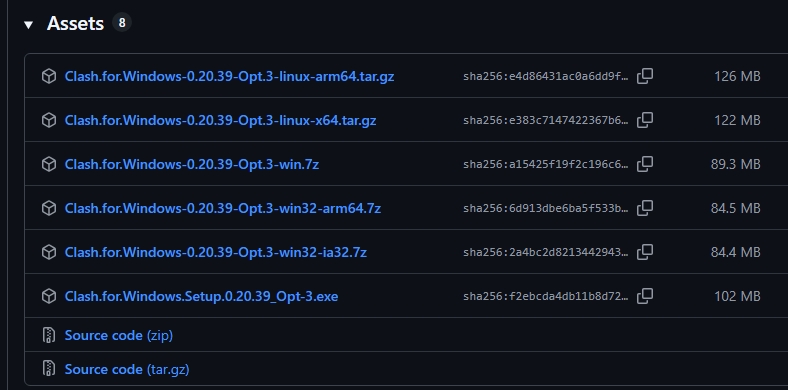The height and width of the screenshot is (390, 788).
Task: Click file icon beside Source code (tar.gz)
Action: pyautogui.click(x=49, y=369)
